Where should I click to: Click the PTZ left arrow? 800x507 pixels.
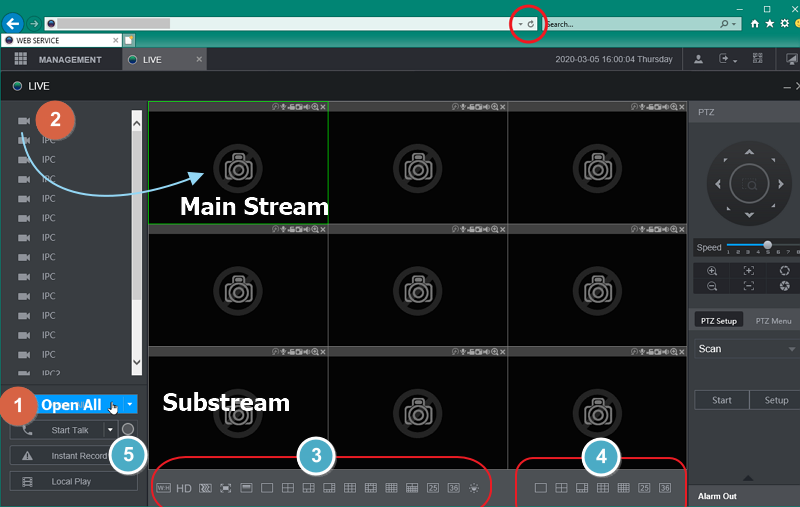(x=718, y=184)
